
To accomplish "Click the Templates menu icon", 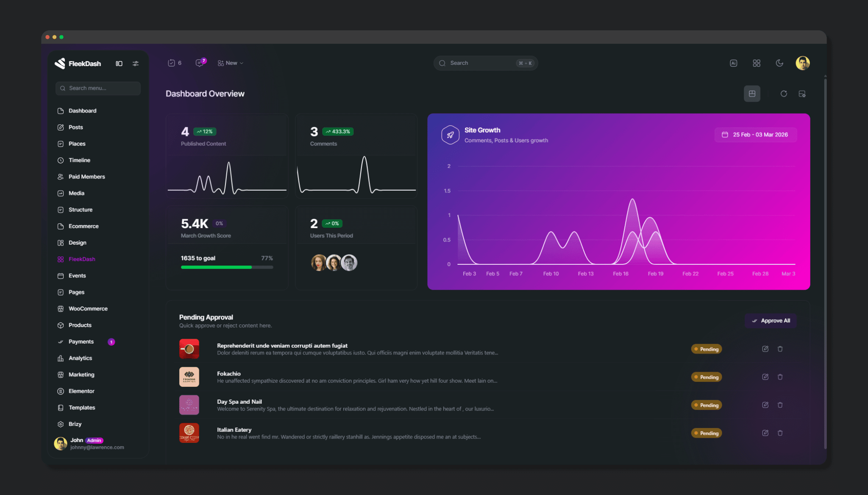I will [61, 408].
